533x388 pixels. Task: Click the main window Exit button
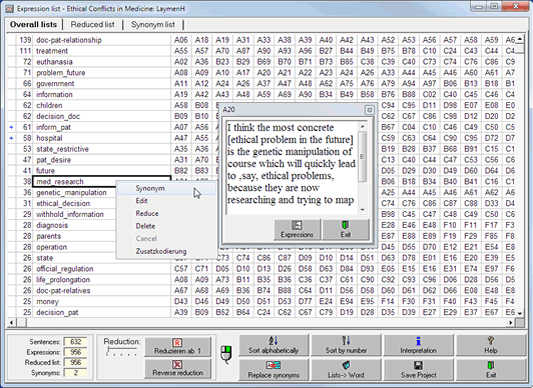[x=491, y=370]
